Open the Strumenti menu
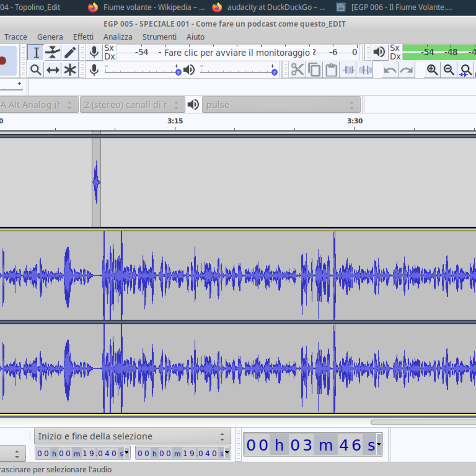 pyautogui.click(x=159, y=37)
